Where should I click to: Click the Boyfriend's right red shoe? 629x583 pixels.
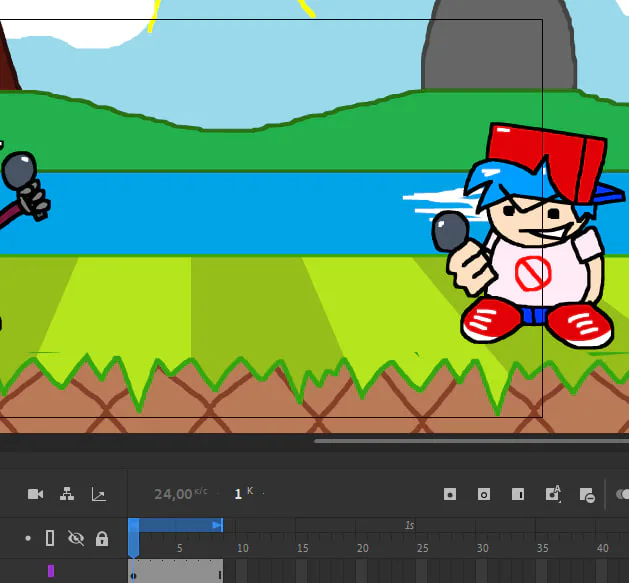coord(580,325)
